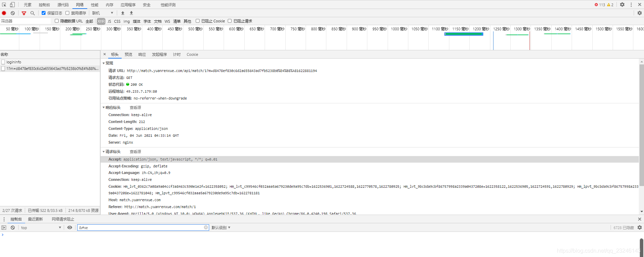Export HAR file download arrow

131,13
